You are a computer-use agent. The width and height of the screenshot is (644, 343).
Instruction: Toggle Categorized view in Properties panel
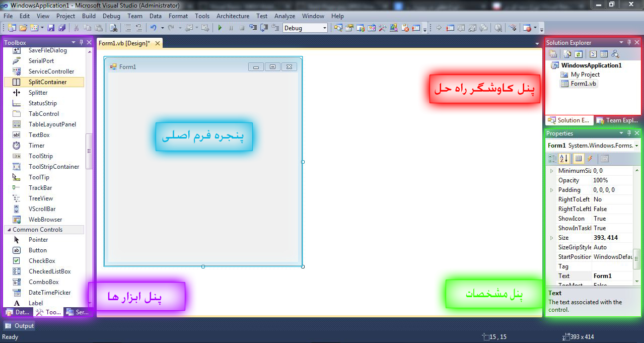click(x=552, y=159)
